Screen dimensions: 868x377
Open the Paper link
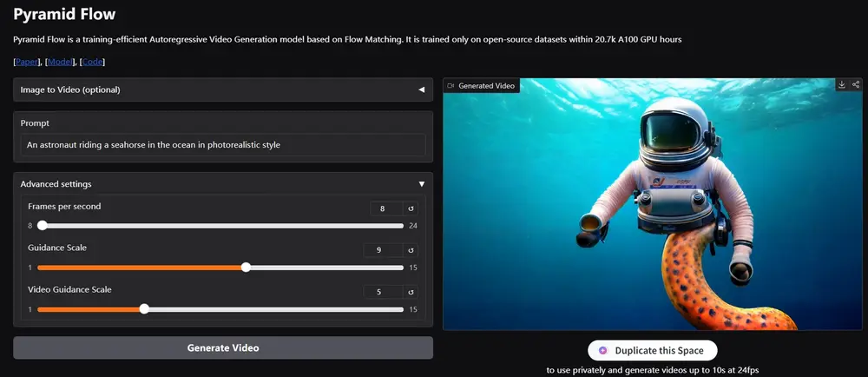coord(27,62)
